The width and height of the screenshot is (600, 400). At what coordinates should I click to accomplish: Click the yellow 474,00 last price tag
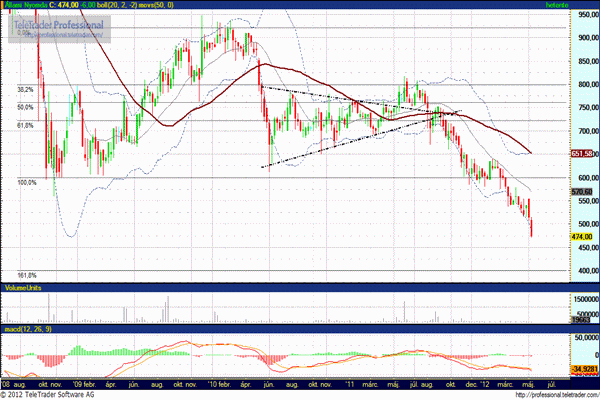tap(582, 237)
